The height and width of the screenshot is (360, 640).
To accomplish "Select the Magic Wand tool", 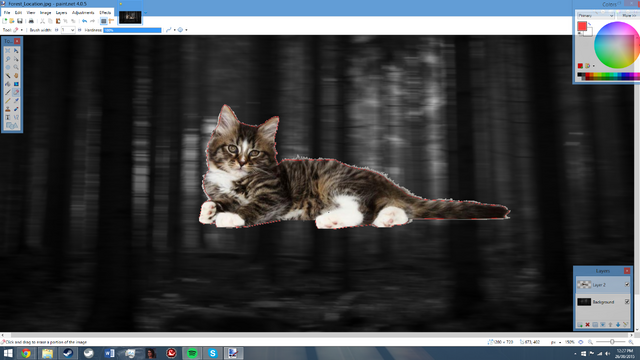I will point(8,76).
